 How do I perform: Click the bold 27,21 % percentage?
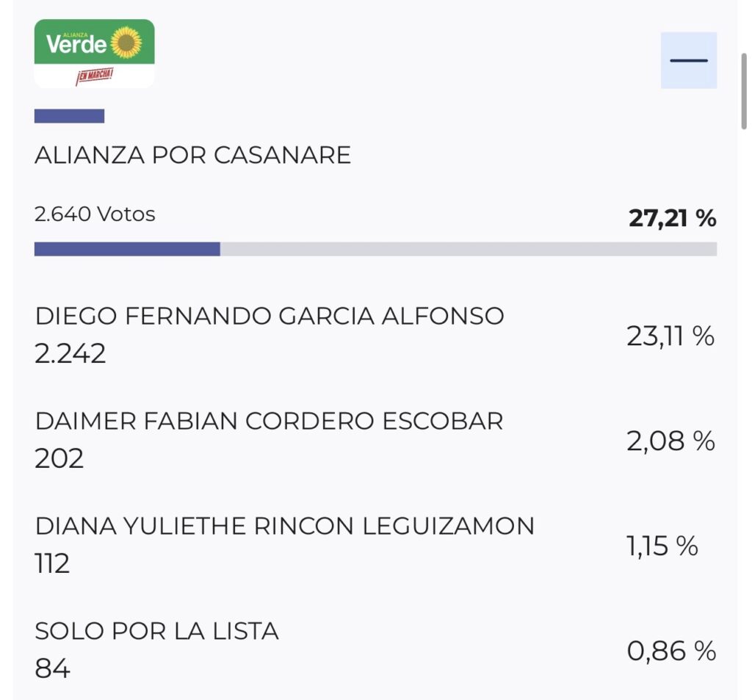click(672, 218)
